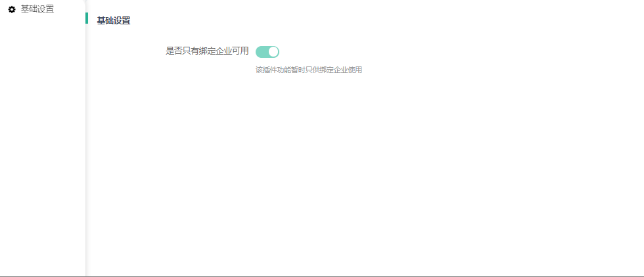Image resolution: width=644 pixels, height=277 pixels.
Task: Click the green accent bar beside the heading
Action: pos(87,18)
